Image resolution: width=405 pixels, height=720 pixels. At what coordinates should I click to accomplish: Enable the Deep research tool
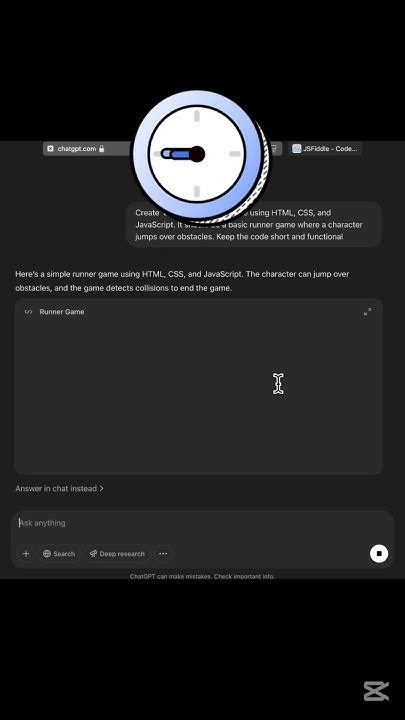(x=117, y=554)
